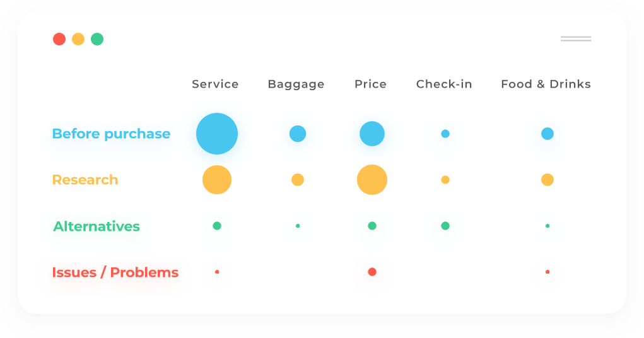Click the green Check-in dot in Alternatives
Screen dimensions: 644x338
tap(445, 226)
